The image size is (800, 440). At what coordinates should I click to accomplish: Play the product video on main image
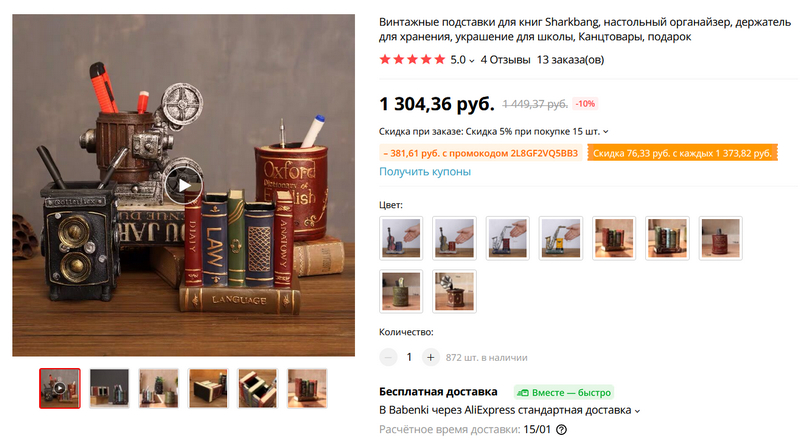point(184,185)
